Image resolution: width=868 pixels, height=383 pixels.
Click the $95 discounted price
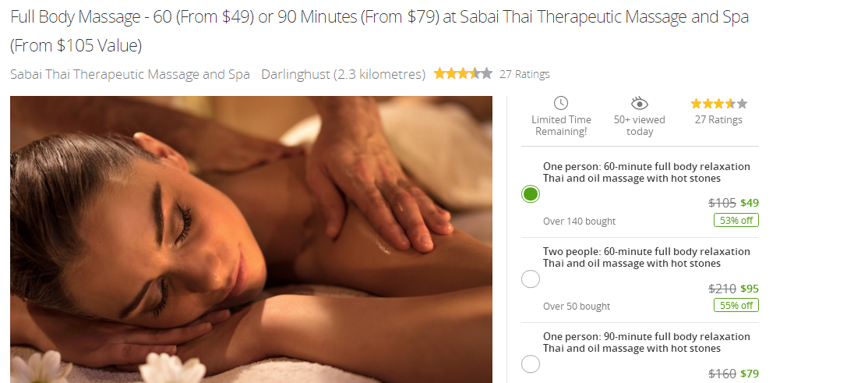[x=750, y=288]
